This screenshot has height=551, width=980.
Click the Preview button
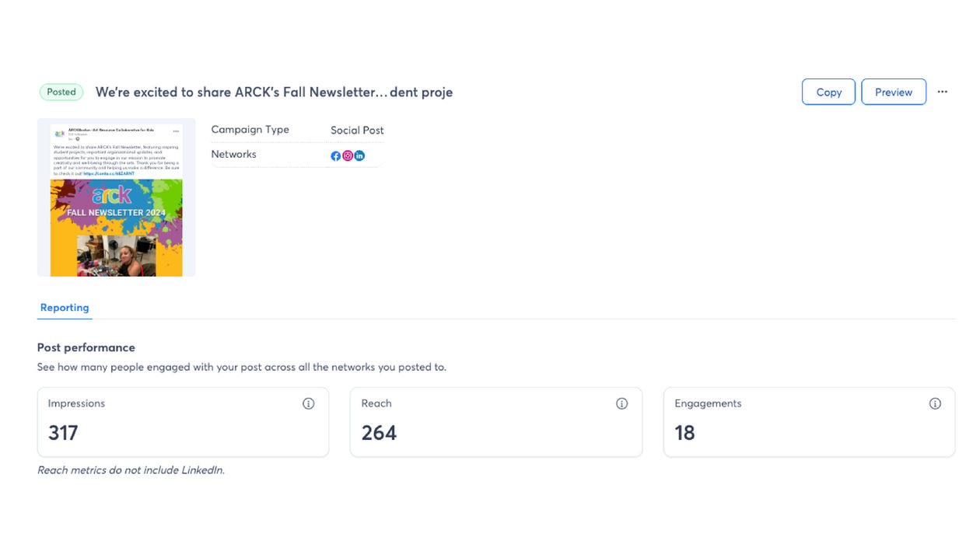[894, 92]
